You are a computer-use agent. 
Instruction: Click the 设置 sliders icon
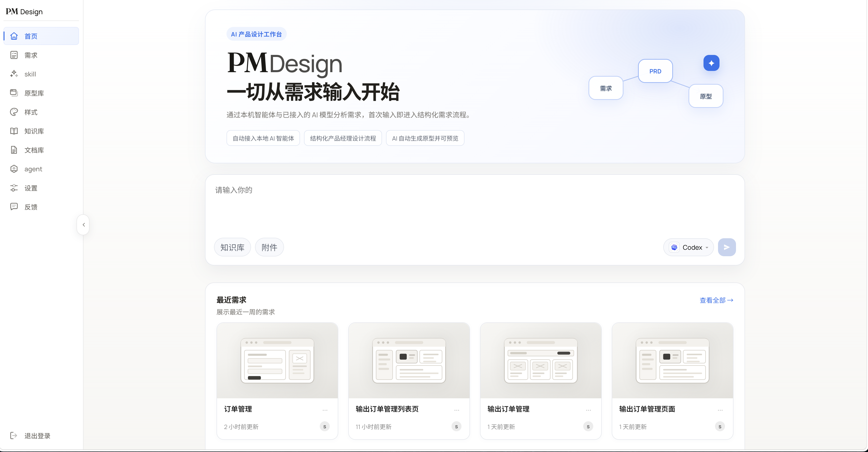(14, 188)
